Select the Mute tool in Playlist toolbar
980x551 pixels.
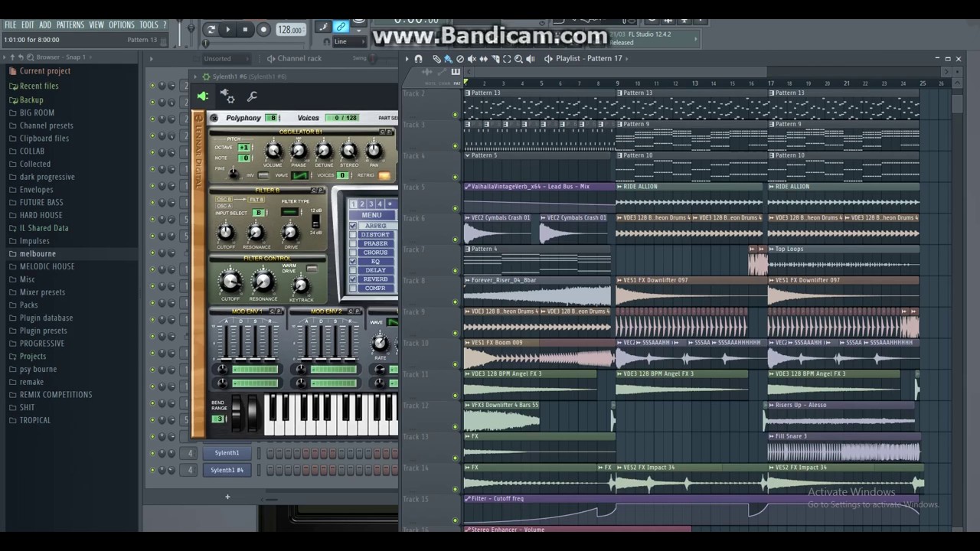472,59
